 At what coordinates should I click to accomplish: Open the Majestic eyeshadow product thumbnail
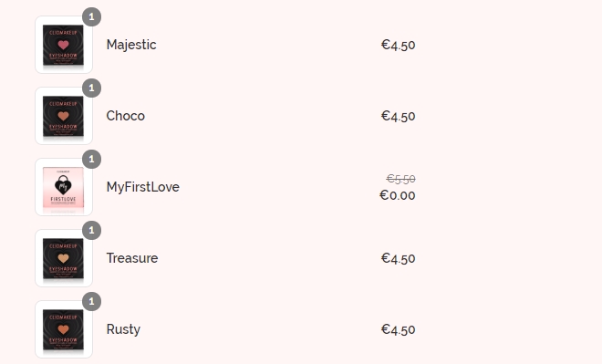64,45
